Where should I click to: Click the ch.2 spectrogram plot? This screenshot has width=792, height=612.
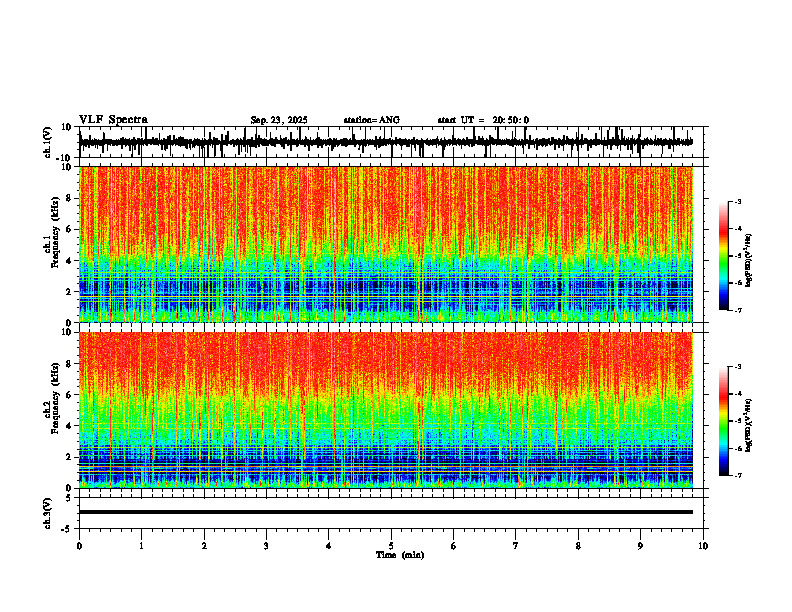coord(386,410)
